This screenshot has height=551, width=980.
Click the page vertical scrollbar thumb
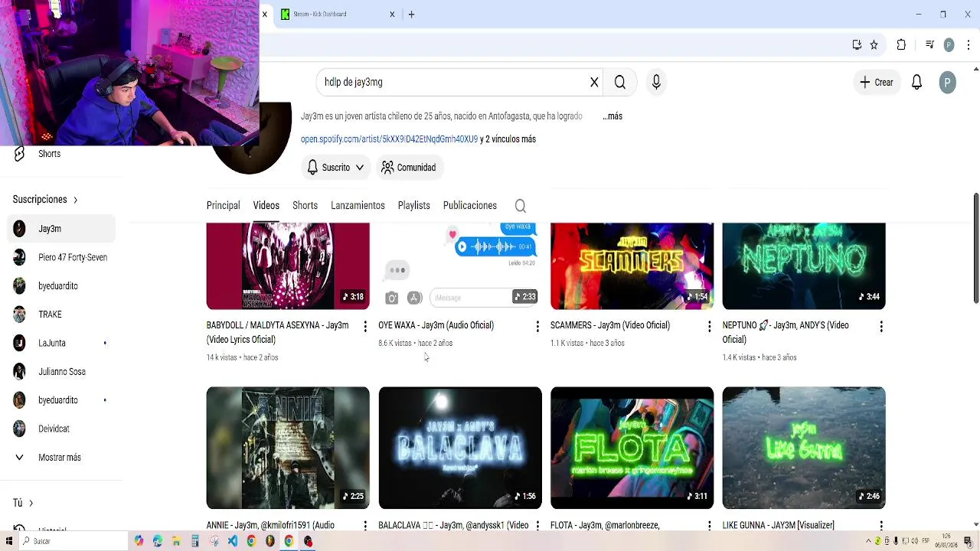[976, 248]
